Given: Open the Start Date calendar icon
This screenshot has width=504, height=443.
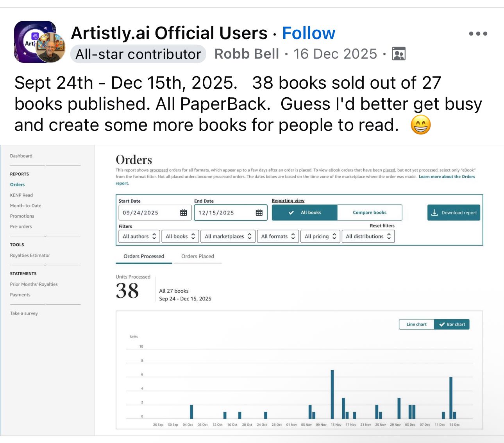Looking at the screenshot, I should (x=183, y=213).
